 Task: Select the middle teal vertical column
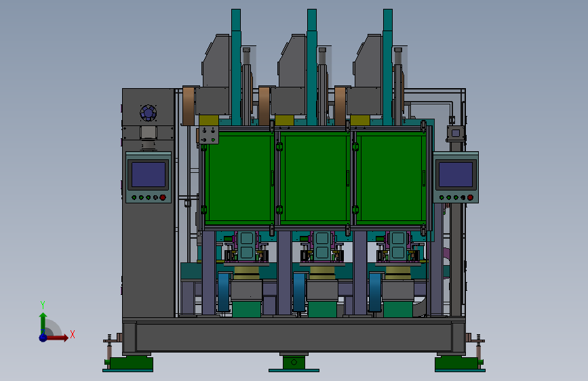tap(312, 67)
